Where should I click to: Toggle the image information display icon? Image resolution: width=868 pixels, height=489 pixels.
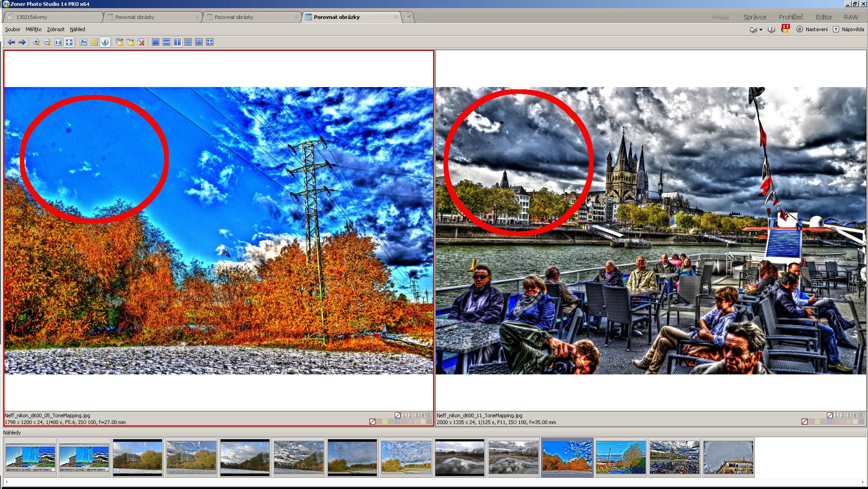(105, 42)
